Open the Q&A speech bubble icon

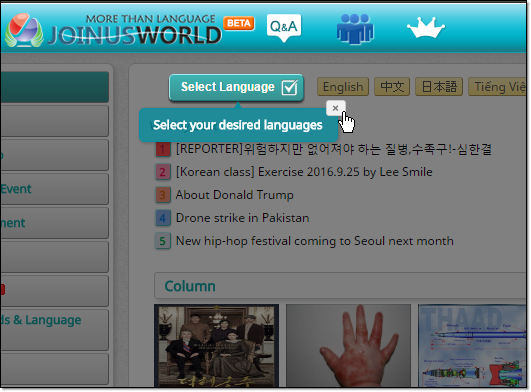[x=284, y=28]
